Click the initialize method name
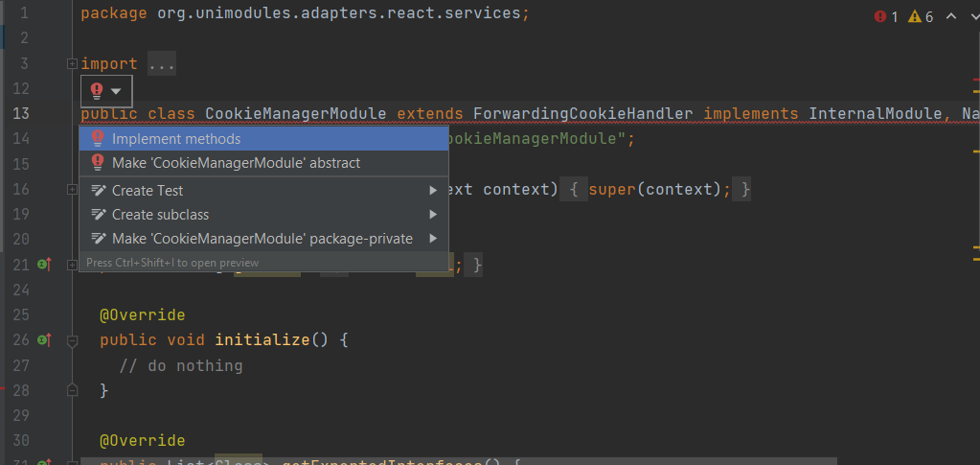980x465 pixels. click(262, 340)
